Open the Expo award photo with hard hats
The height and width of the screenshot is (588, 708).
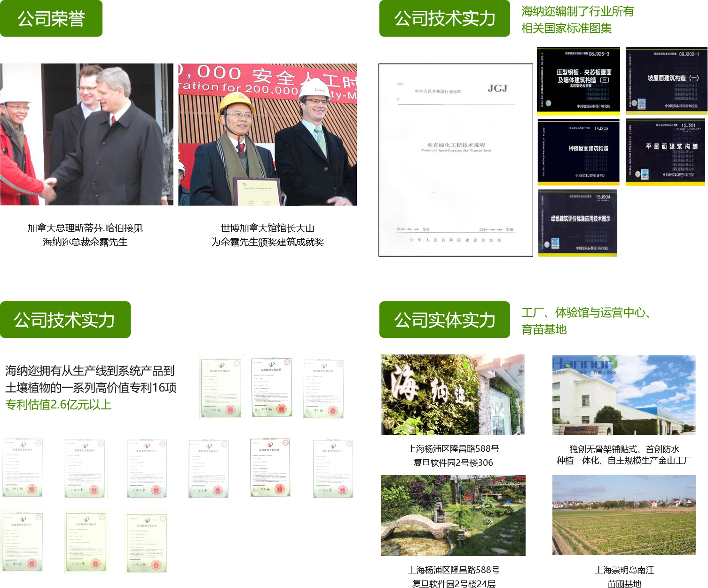click(x=267, y=134)
